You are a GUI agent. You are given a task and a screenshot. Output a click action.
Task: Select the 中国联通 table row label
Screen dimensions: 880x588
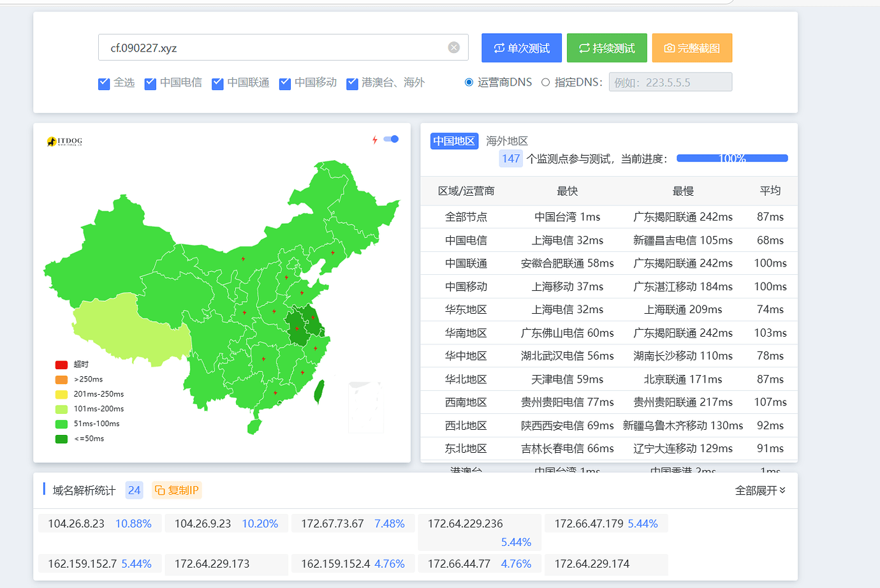pyautogui.click(x=466, y=263)
